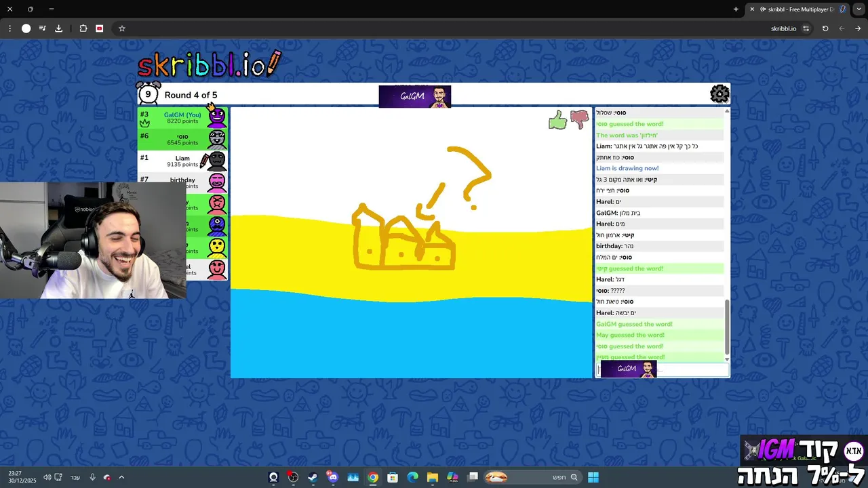Click the drawing canvas sandcastle

[x=403, y=236]
